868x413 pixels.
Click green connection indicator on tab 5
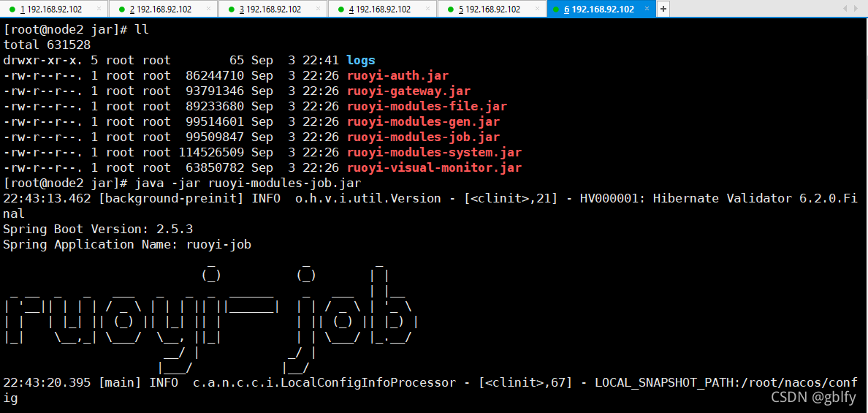[x=451, y=10]
